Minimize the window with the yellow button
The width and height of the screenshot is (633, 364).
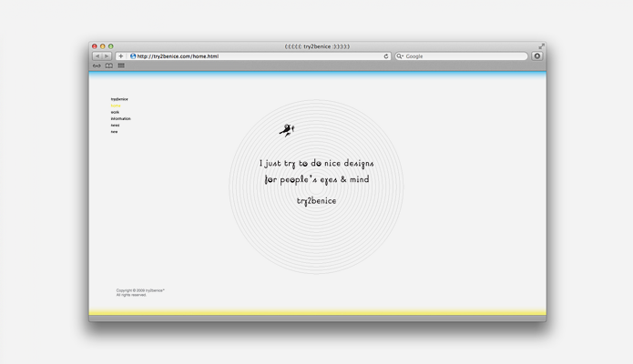[103, 46]
